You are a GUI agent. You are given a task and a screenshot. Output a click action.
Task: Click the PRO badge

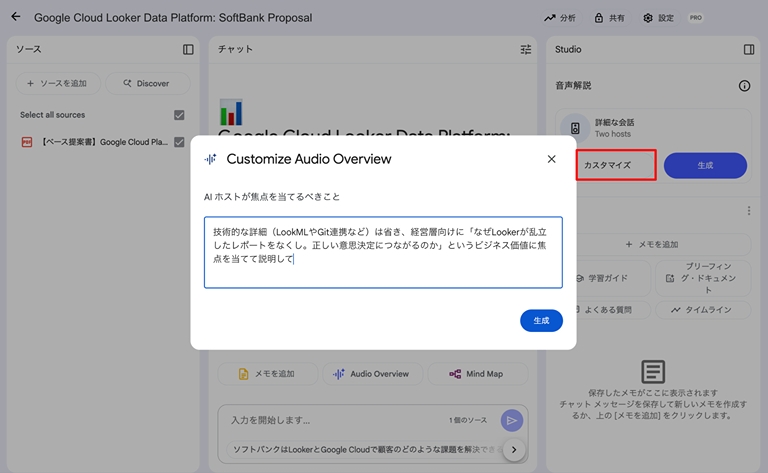[x=696, y=18]
